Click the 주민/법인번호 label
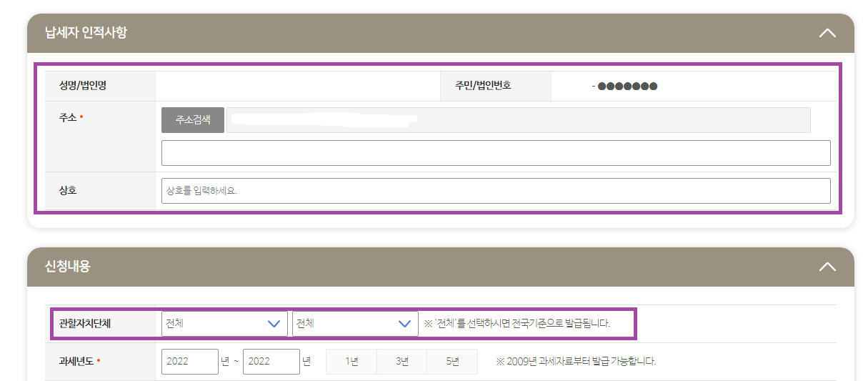 tap(483, 86)
